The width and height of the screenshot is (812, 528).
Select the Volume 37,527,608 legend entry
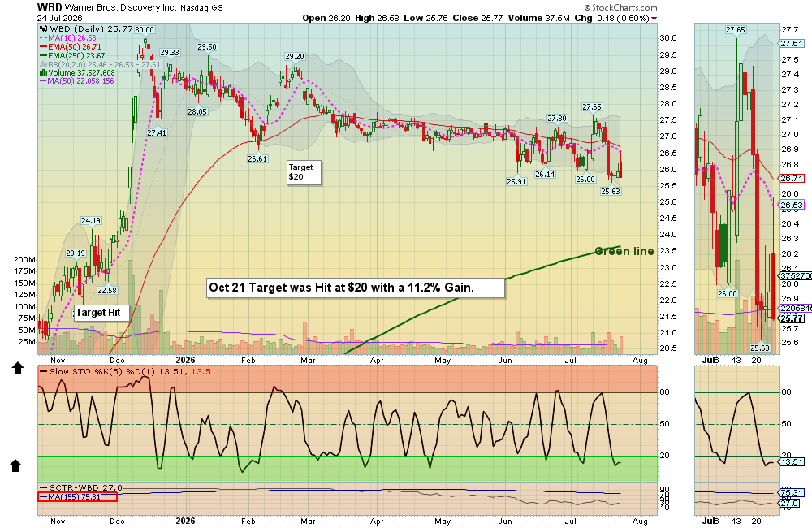[77, 73]
